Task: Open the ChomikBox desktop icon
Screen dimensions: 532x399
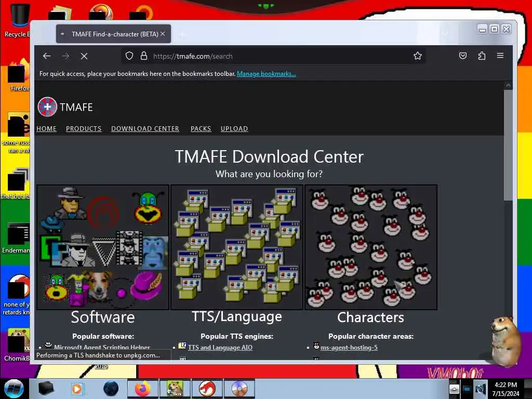Action: point(17,345)
